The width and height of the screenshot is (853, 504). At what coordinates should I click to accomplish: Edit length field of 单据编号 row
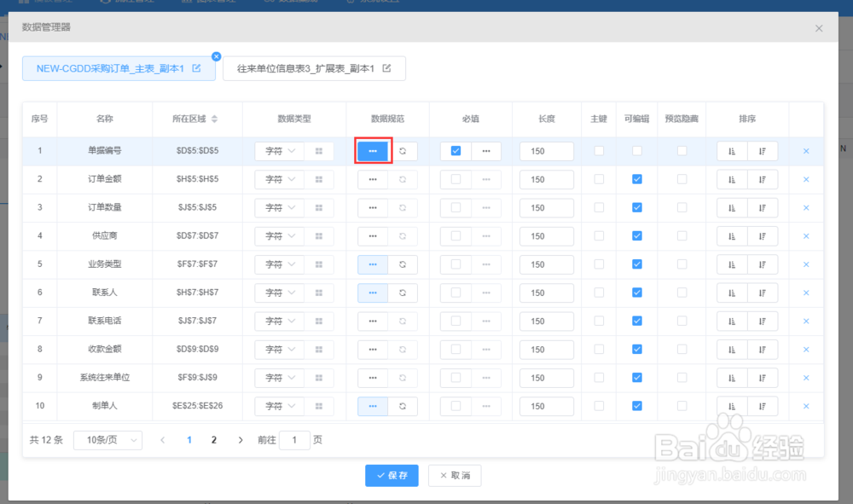point(547,151)
